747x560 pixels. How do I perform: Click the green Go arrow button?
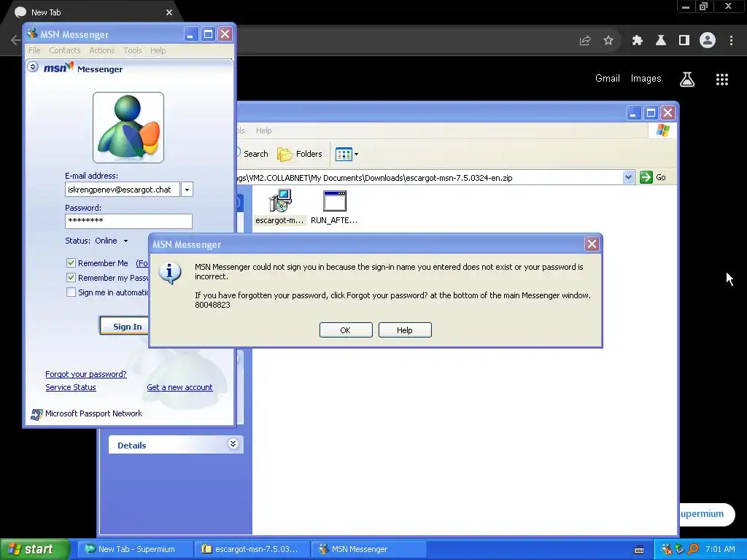(x=646, y=177)
